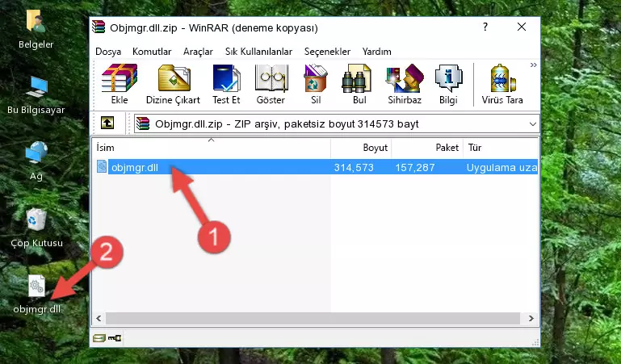Click the 157,287 packed size value
The image size is (621, 364).
(x=415, y=168)
